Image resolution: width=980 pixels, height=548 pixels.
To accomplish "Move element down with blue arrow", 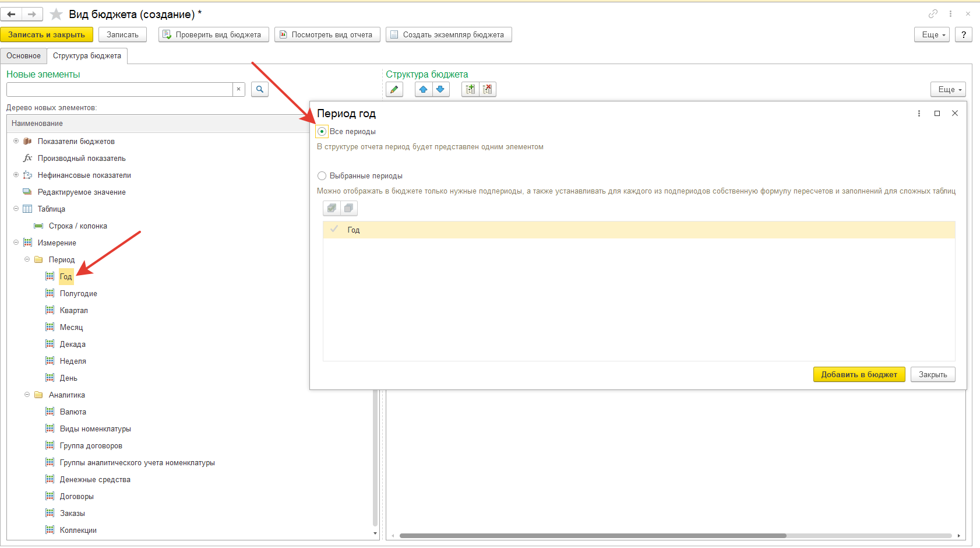I will tap(440, 89).
